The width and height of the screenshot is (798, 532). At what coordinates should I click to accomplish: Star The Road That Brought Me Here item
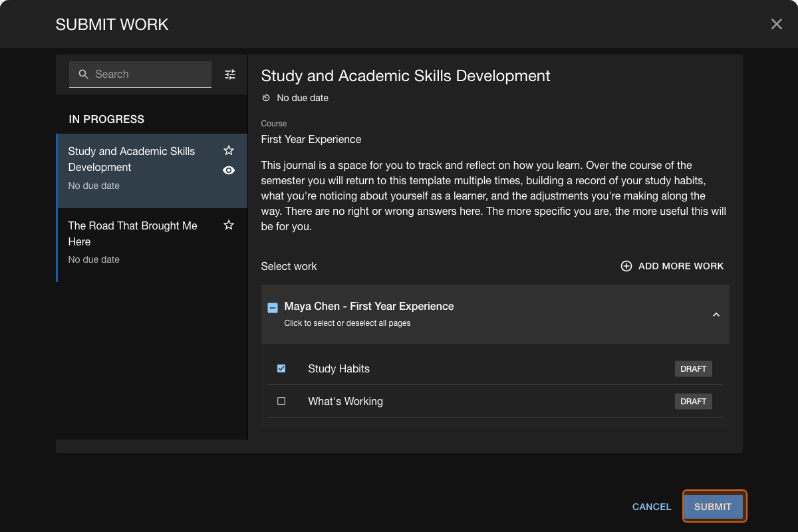pos(229,225)
